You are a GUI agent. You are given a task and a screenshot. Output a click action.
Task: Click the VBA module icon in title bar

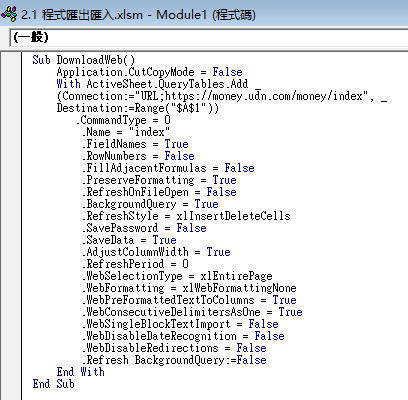[x=9, y=14]
